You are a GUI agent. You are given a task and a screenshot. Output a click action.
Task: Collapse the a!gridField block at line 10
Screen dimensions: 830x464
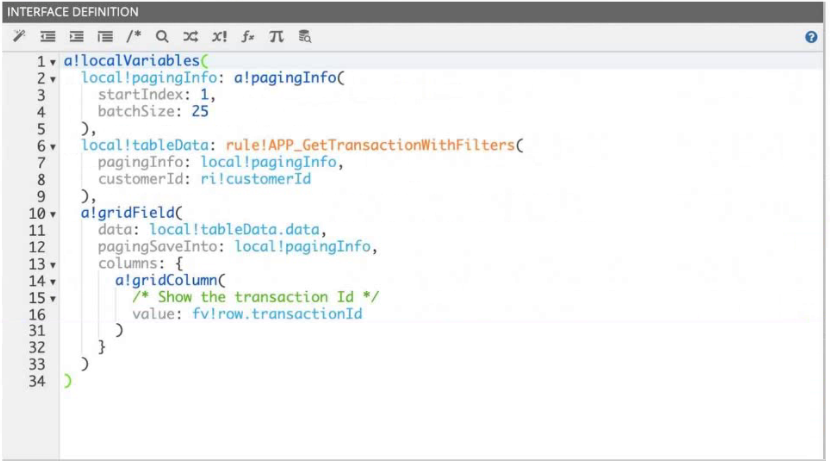point(53,214)
